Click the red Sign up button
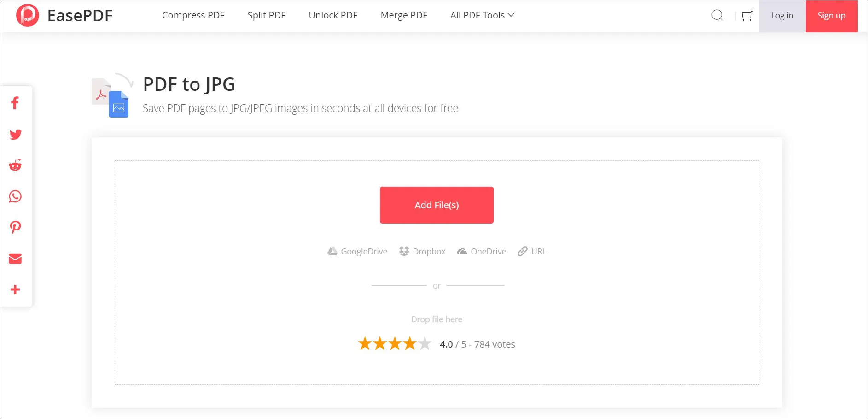This screenshot has width=868, height=419. (831, 16)
